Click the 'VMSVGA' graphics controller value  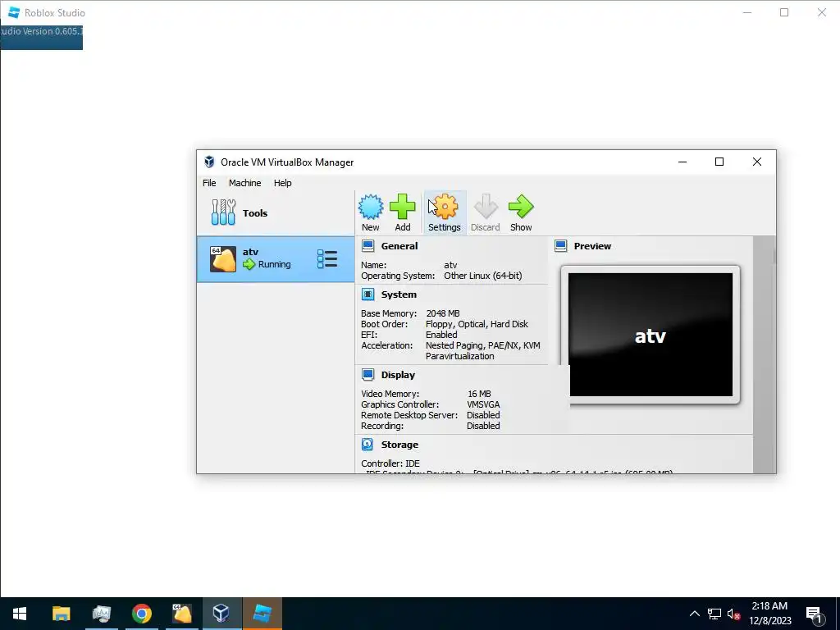[483, 404]
